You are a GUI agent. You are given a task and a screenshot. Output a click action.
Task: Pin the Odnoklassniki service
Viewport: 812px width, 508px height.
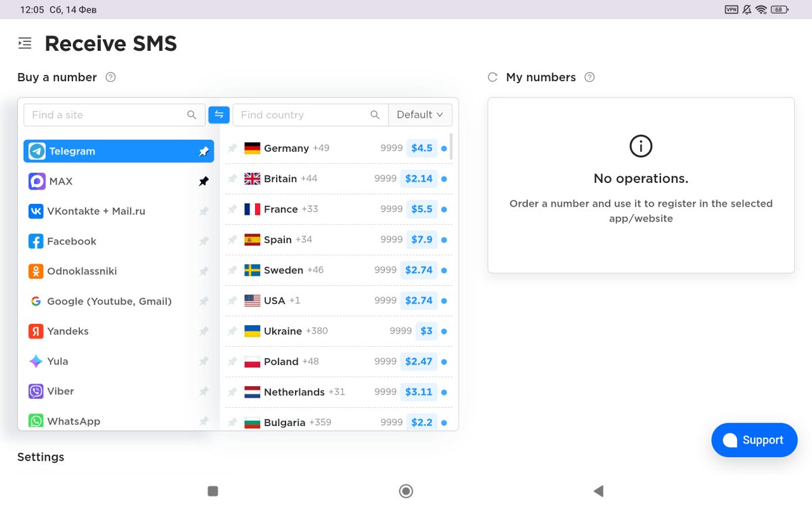[204, 271]
